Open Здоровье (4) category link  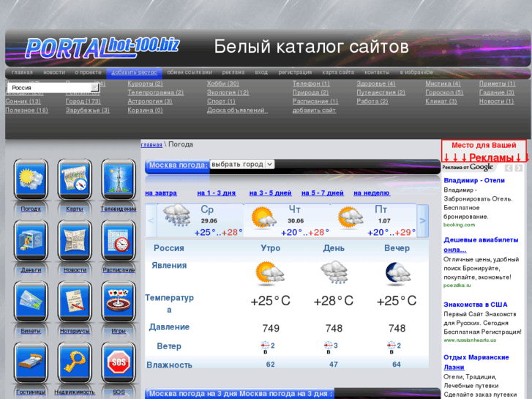tap(376, 83)
